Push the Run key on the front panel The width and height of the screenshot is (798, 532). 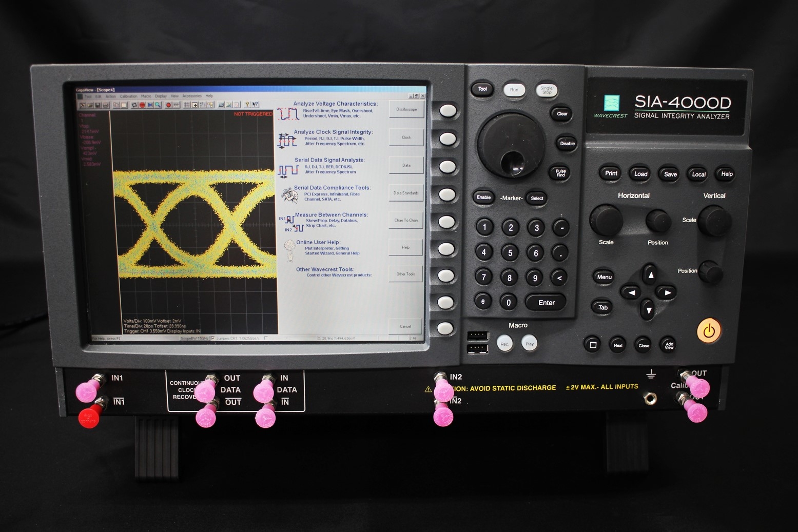514,90
